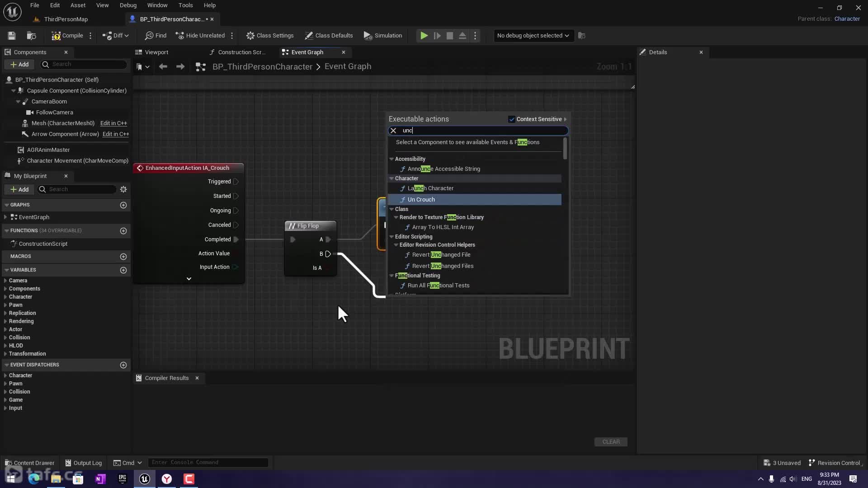
Task: Expand the IA_Crouch node advanced pins
Action: 189,279
